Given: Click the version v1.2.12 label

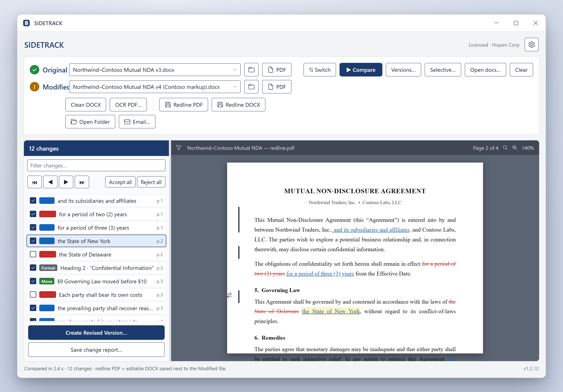Looking at the screenshot, I should click(531, 369).
